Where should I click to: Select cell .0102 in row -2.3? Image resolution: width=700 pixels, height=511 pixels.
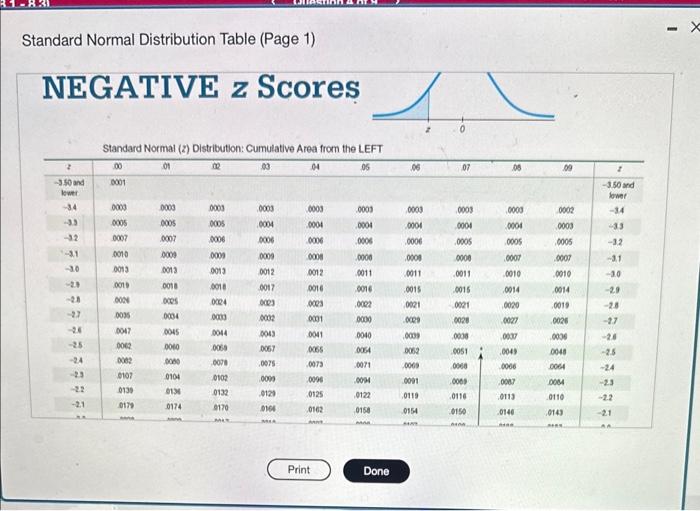(x=221, y=378)
